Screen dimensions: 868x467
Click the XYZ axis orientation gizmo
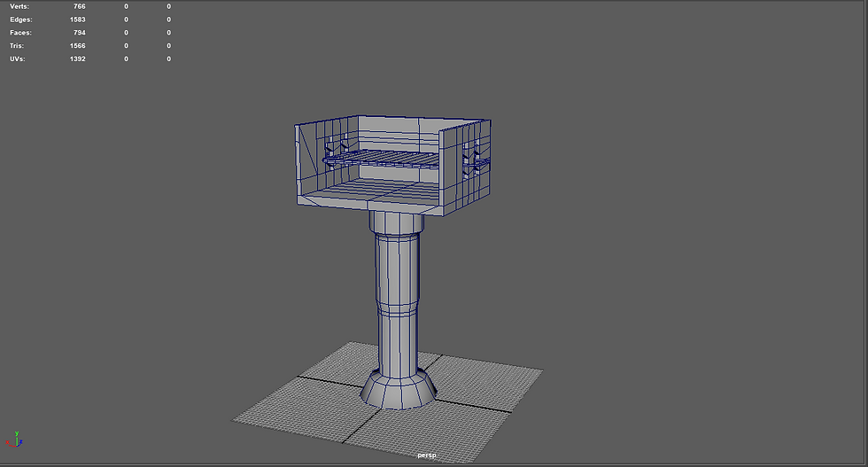click(14, 440)
